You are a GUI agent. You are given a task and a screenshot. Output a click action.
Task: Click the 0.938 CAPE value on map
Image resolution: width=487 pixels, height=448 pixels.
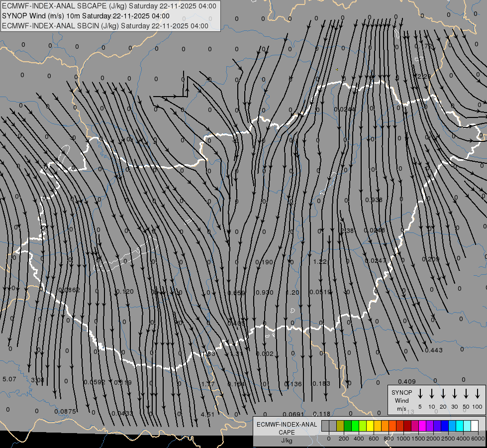374,200
